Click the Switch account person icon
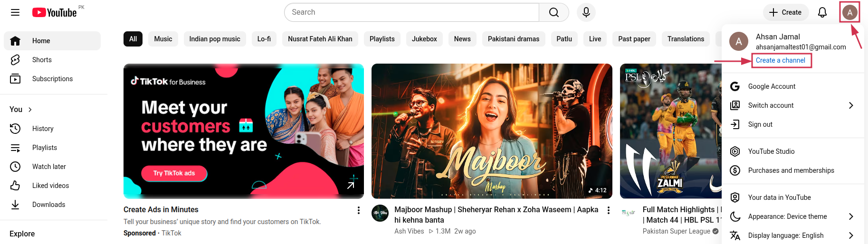The height and width of the screenshot is (244, 868). 735,105
